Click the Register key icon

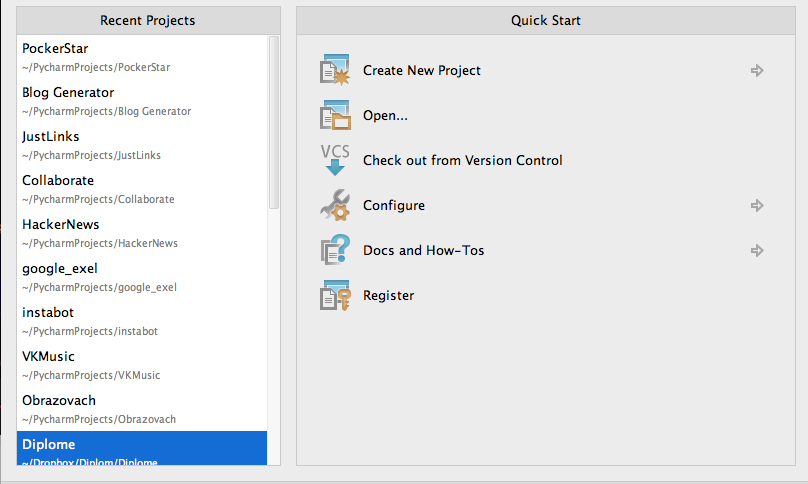pyautogui.click(x=335, y=295)
